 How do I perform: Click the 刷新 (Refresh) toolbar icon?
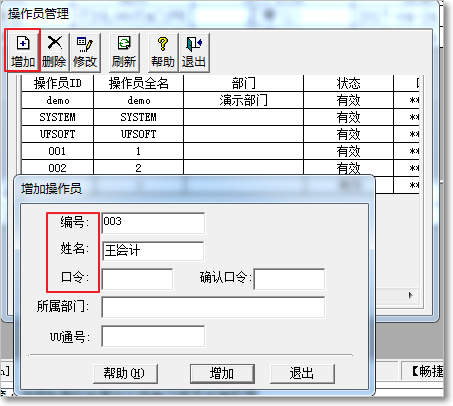pos(124,52)
